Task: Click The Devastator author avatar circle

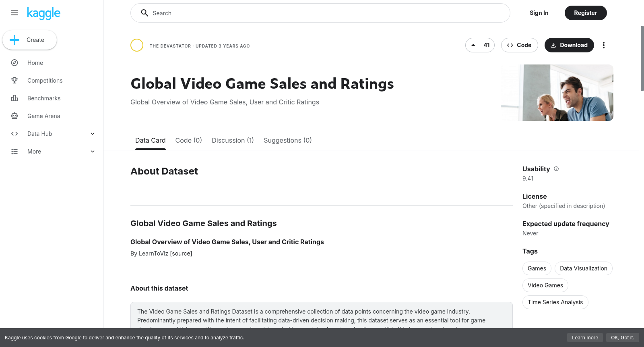Action: point(137,45)
